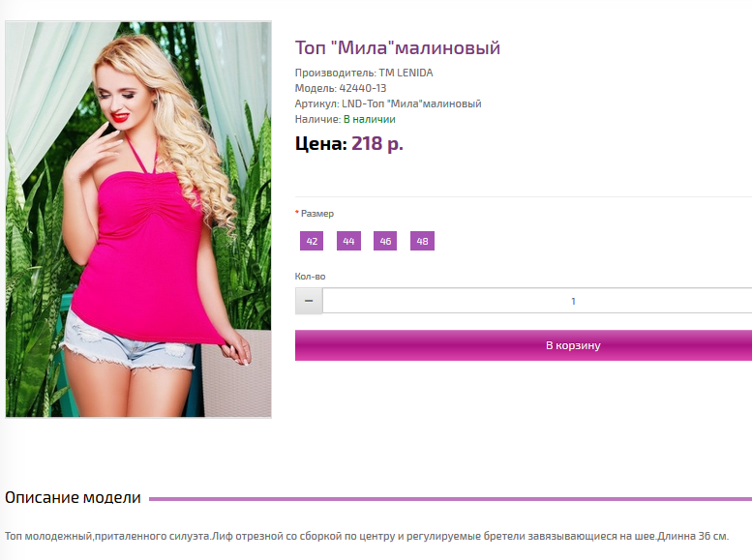
Task: Click the 218 р. price value
Action: tap(377, 143)
